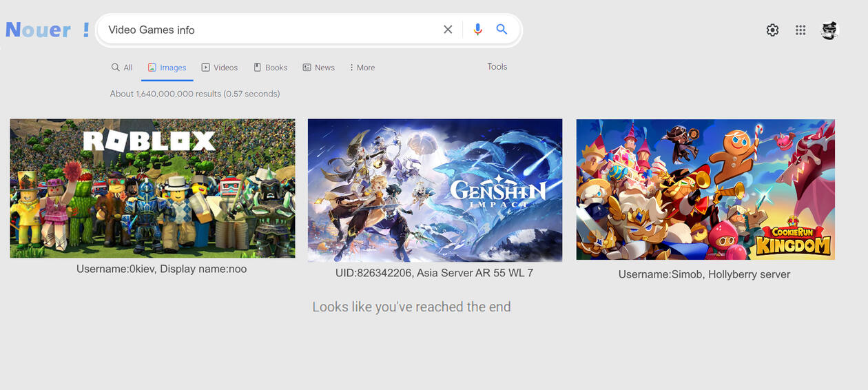Image resolution: width=868 pixels, height=390 pixels.
Task: Expand the More options menu
Action: point(362,68)
